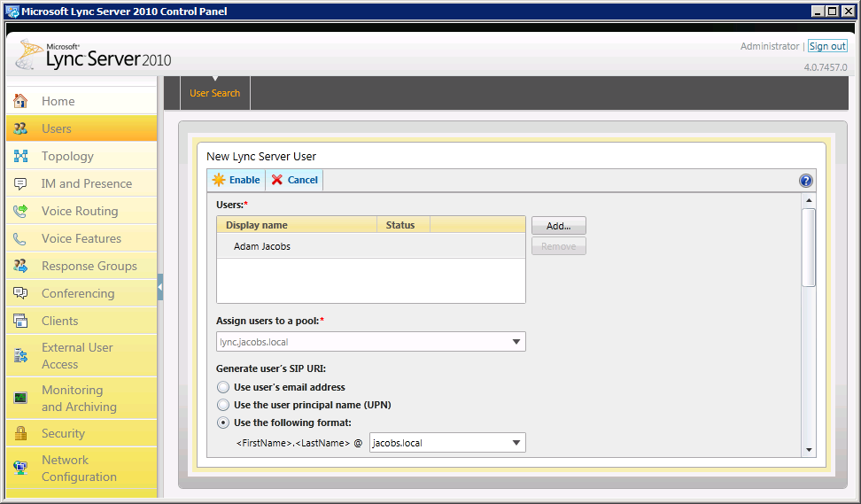Maximize the Control Panel window
Viewport: 861px width, 504px height.
click(833, 11)
